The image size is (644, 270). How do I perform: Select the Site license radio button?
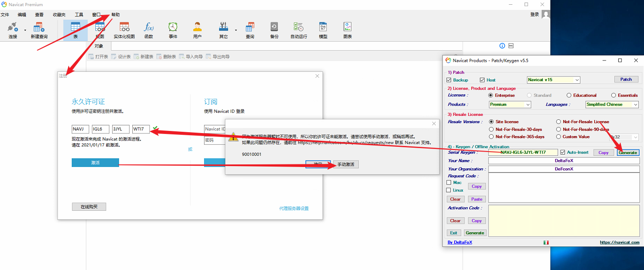pos(491,122)
